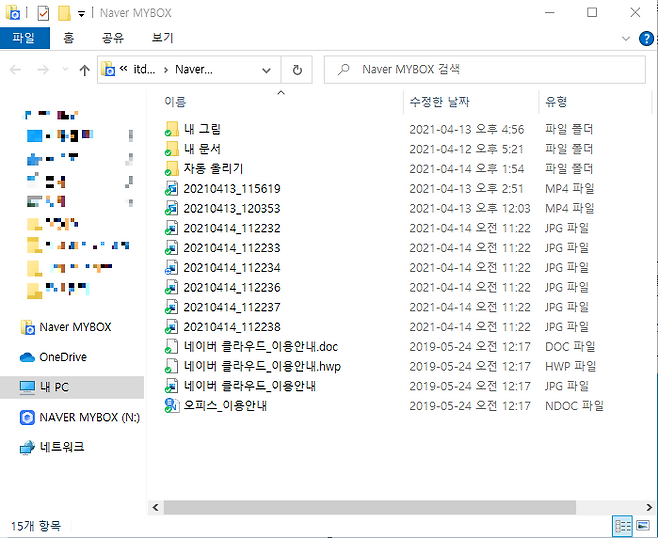Select the 내 문서 folder icon
The height and width of the screenshot is (538, 658).
[x=171, y=149]
